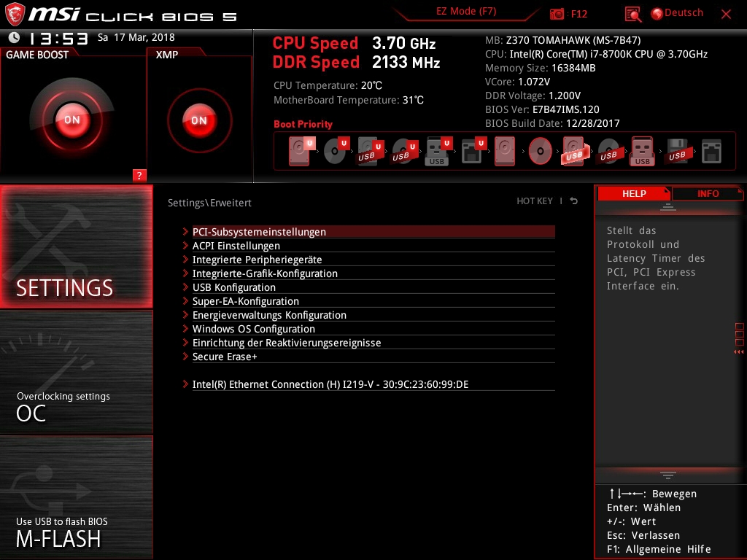
Task: Expand ACPI Einstellungen submenu arrow
Action: [x=185, y=245]
